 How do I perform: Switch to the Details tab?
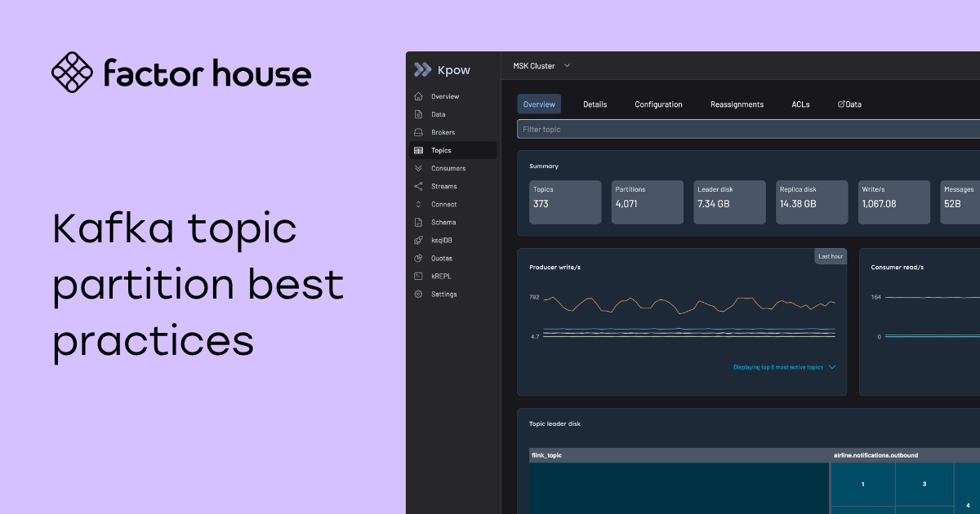point(595,104)
